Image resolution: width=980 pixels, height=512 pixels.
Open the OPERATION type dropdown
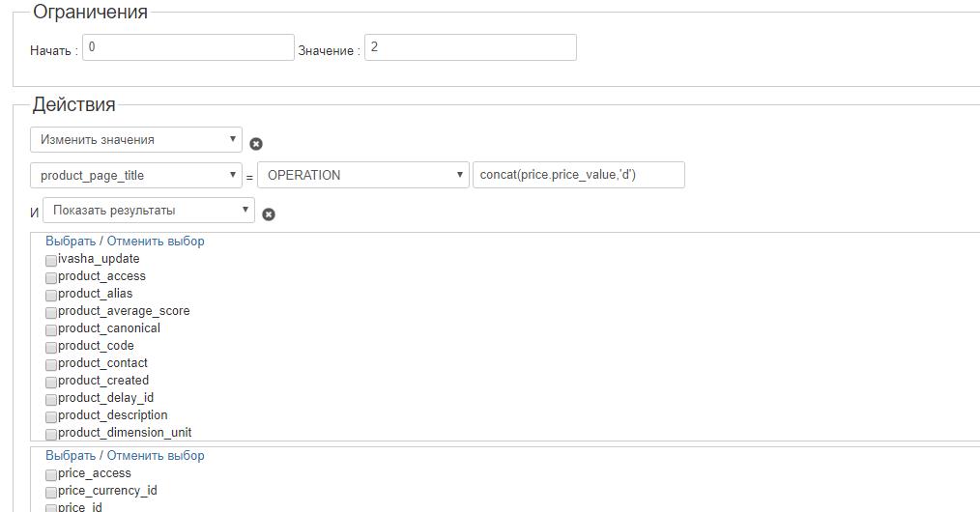point(363,176)
